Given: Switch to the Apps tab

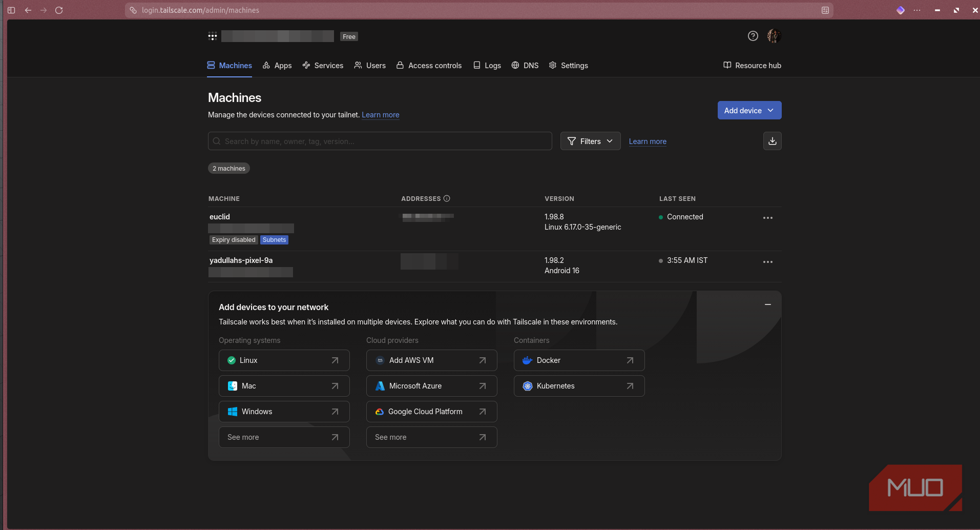Looking at the screenshot, I should point(277,66).
